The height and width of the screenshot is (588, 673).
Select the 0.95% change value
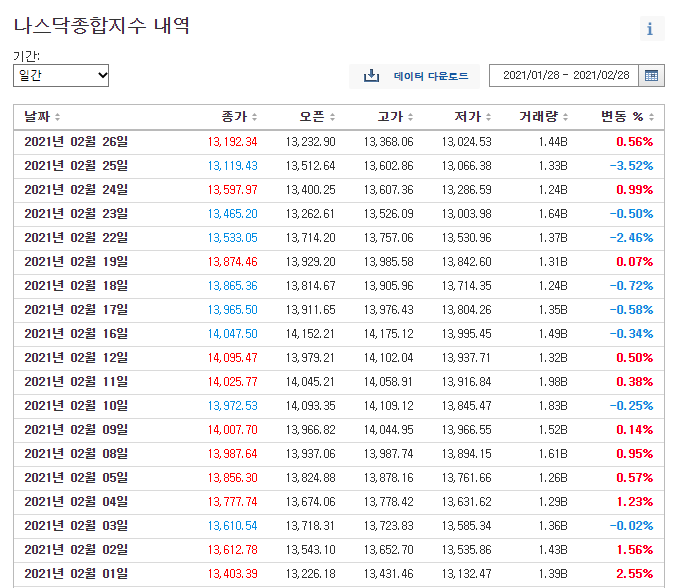pyautogui.click(x=634, y=454)
